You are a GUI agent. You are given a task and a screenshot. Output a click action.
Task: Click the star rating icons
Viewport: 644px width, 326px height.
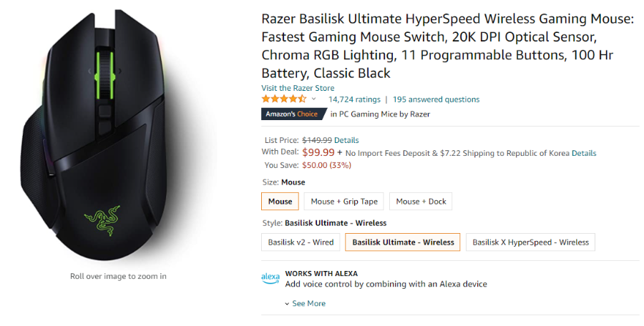[284, 99]
